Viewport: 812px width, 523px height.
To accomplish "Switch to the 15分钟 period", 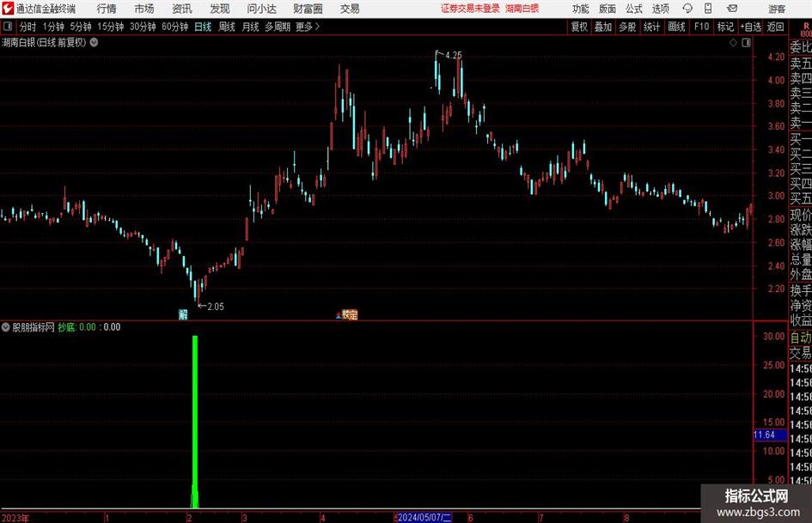I will pyautogui.click(x=110, y=27).
